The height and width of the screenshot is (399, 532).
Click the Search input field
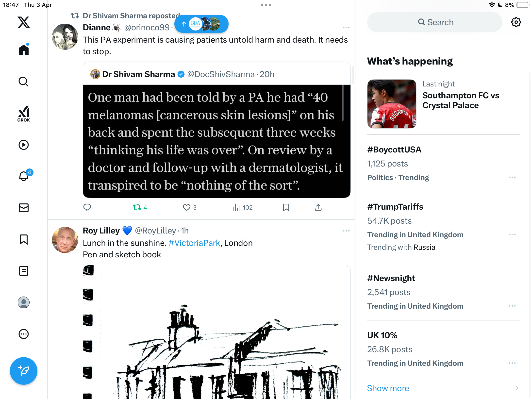coord(435,22)
